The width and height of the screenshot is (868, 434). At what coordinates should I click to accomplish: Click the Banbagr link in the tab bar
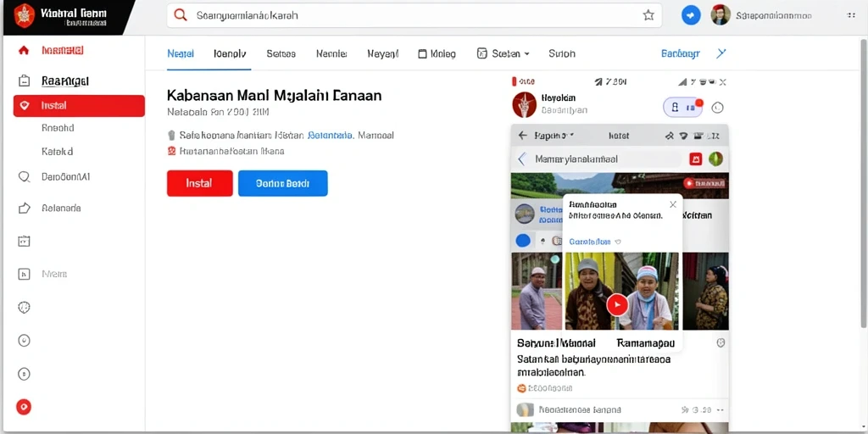[x=681, y=53]
